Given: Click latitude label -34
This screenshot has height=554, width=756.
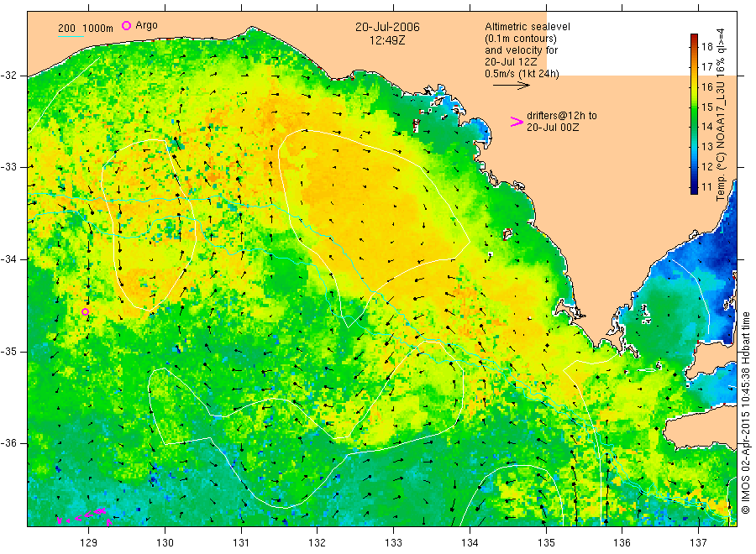Looking at the screenshot, I should 8,259.
